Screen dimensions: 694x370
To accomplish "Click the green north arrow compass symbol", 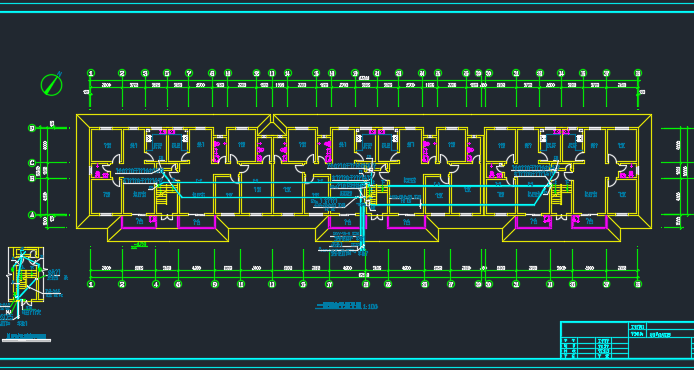I will coord(52,84).
